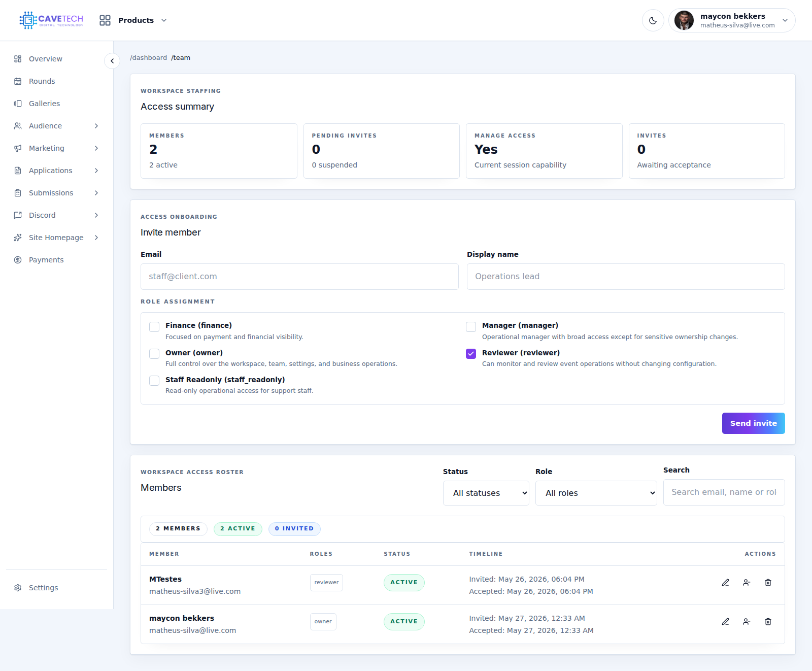Focus the member Search field
Screen dimensions: 812x671
pos(724,492)
